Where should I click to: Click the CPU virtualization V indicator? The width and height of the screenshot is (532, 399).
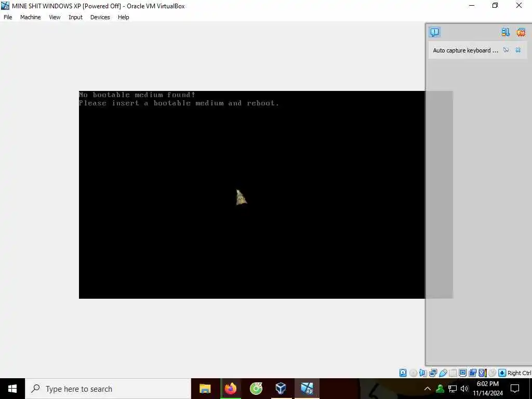pyautogui.click(x=483, y=373)
